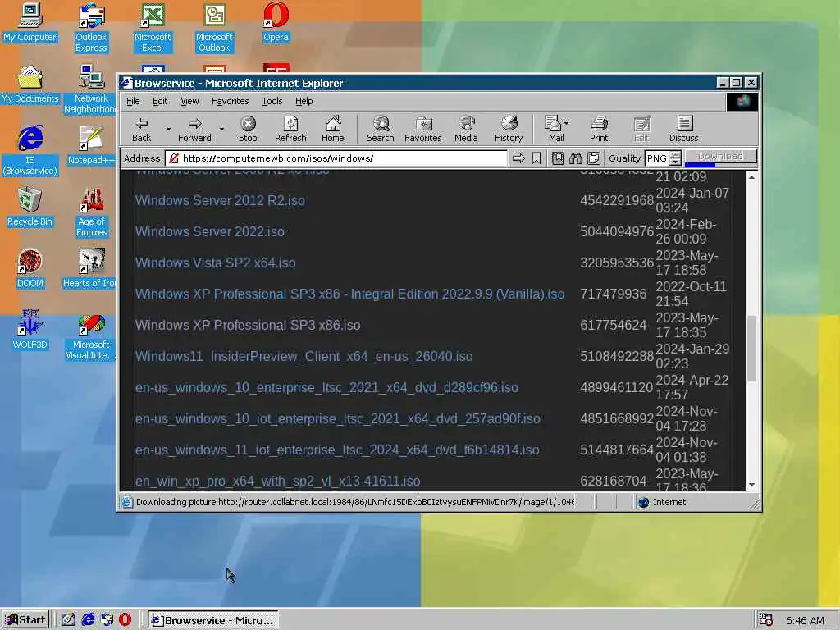Open Windows11_InsiderPreview_Client_x64 iso link
This screenshot has height=630, width=840.
pos(304,356)
